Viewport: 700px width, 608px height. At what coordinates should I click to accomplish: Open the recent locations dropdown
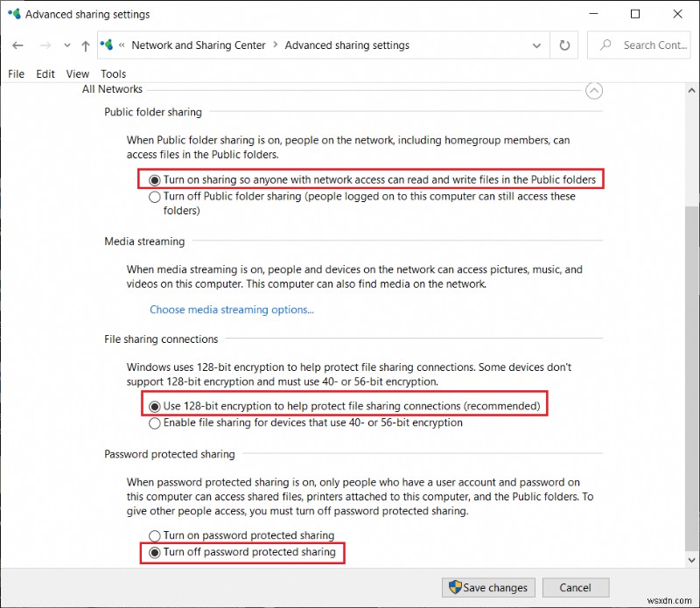click(67, 45)
